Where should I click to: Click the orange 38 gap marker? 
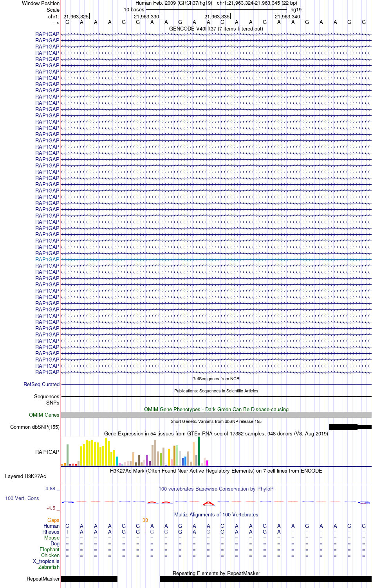[145, 520]
